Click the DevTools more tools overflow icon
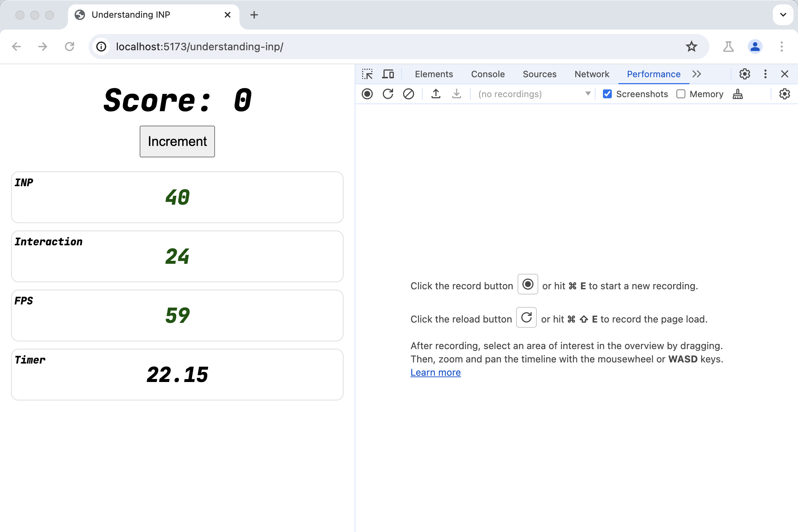Screen dimensions: 798x532 coord(698,74)
